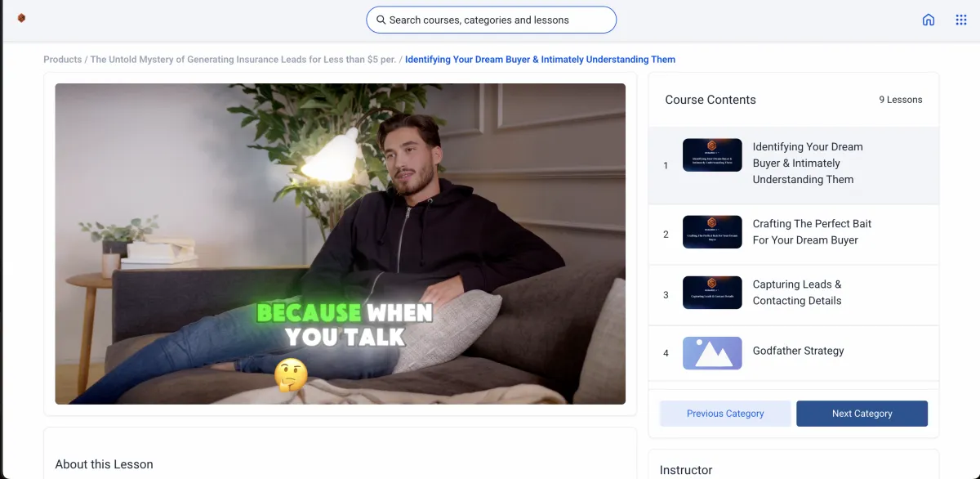980x479 pixels.
Task: Open lesson 1 thumbnail in Course Contents
Action: coord(712,155)
